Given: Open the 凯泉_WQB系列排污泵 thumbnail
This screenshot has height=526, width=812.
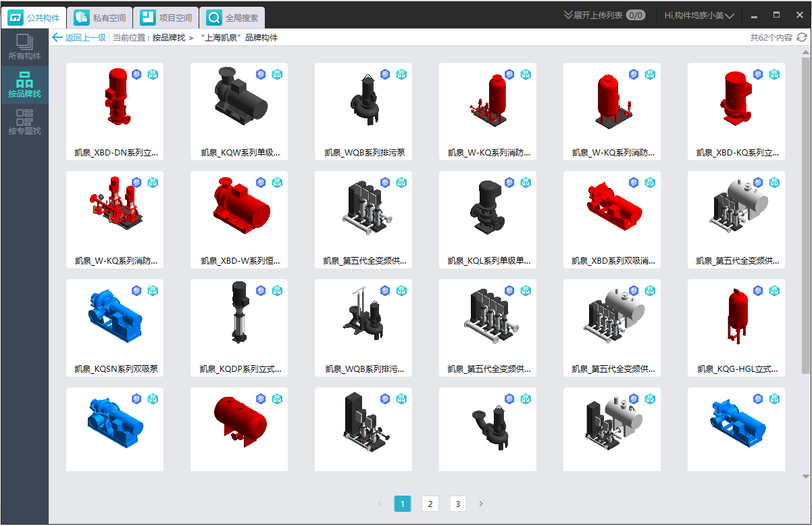Looking at the screenshot, I should click(x=365, y=101).
